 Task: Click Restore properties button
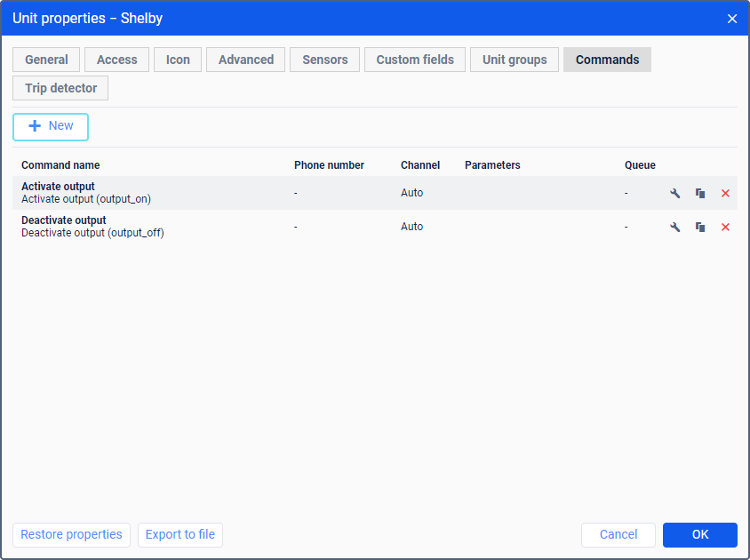pos(71,534)
